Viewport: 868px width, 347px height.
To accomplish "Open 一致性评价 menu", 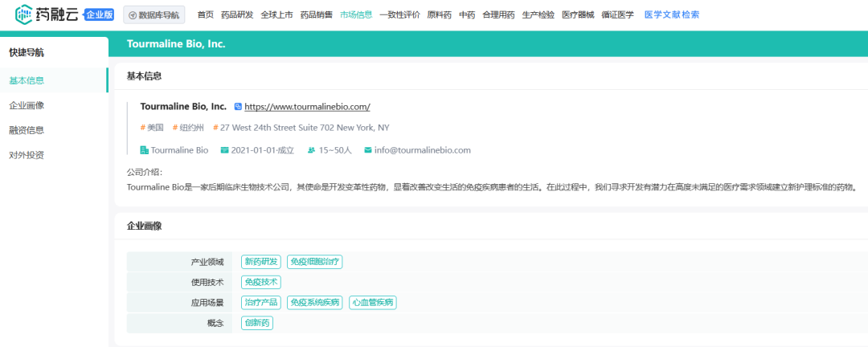I will click(399, 15).
